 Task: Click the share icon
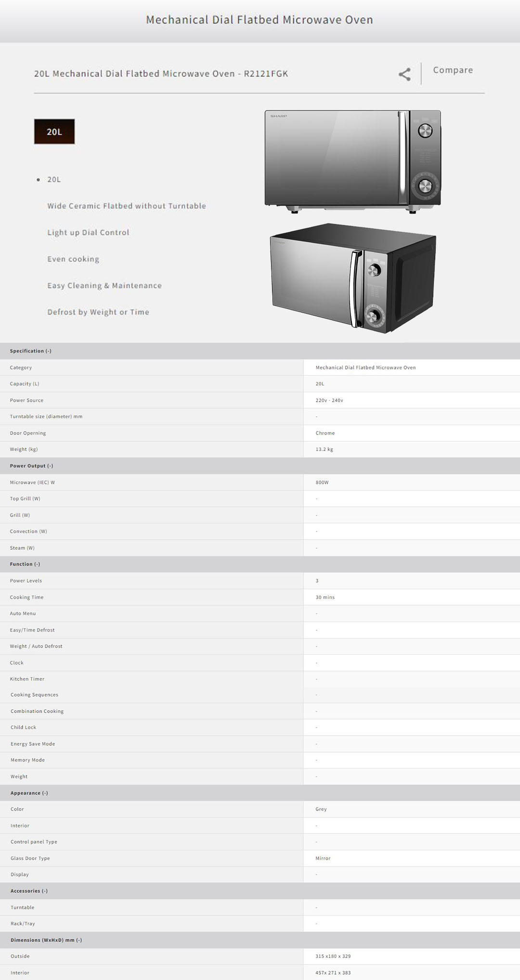click(x=404, y=74)
